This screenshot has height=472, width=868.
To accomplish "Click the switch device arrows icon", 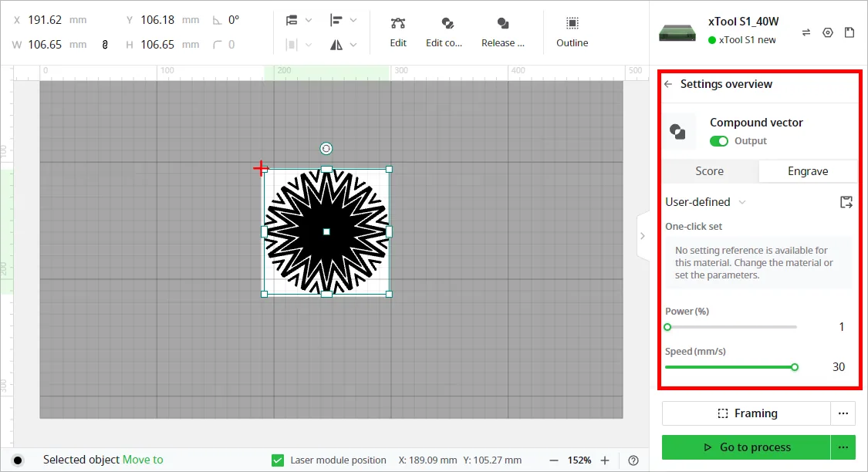I will [806, 32].
